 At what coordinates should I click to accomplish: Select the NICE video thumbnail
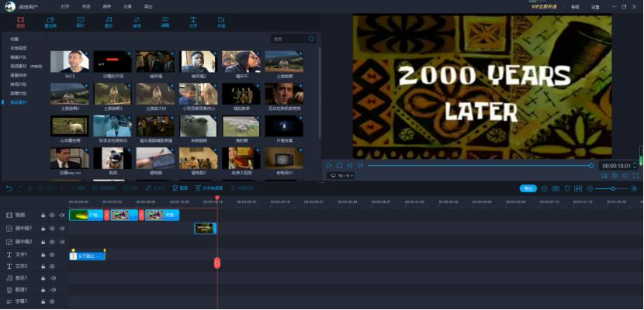tap(69, 61)
